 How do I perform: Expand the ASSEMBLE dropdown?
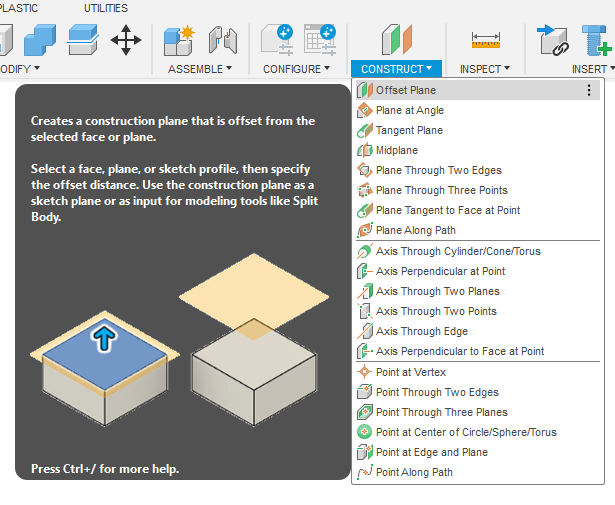click(199, 69)
